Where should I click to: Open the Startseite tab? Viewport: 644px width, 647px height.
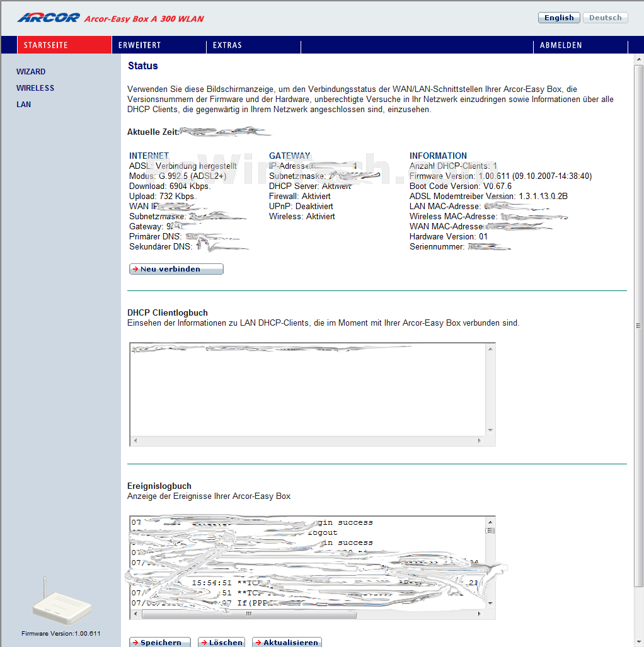64,45
